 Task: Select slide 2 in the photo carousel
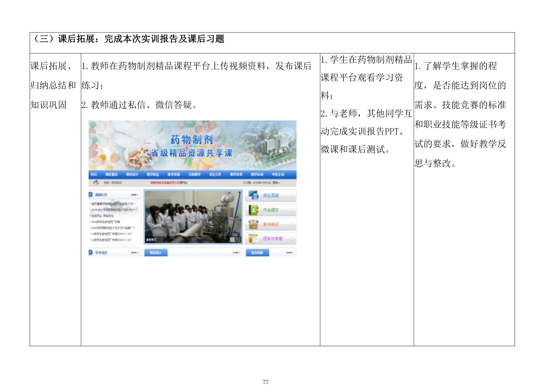point(237,240)
